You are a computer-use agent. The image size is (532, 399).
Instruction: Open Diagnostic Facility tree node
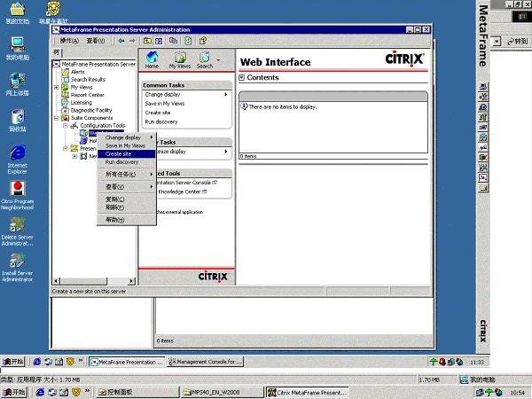(x=91, y=110)
